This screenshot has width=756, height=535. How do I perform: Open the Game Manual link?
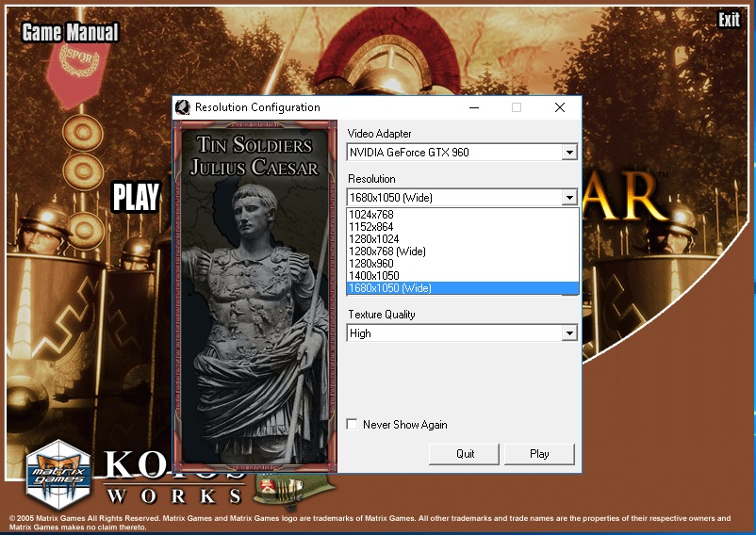pos(71,32)
